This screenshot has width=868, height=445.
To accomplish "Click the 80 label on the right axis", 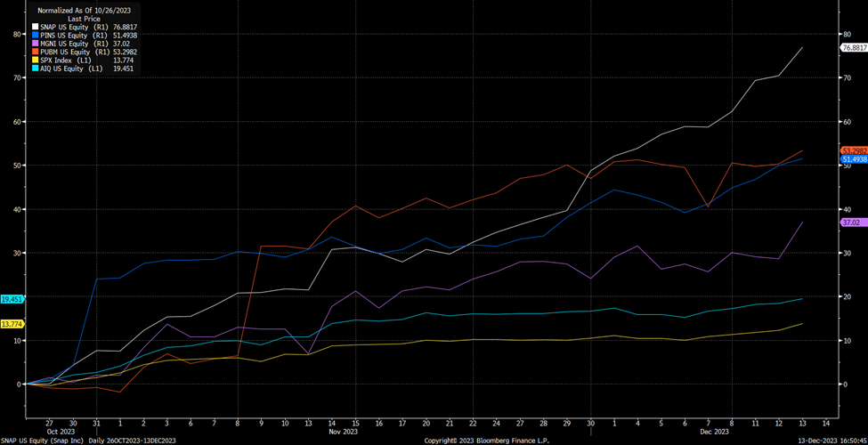I will click(847, 34).
